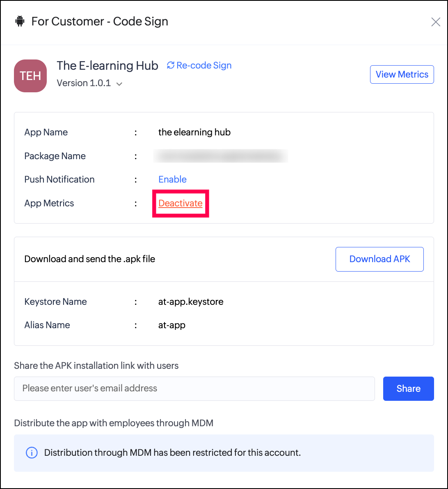Click the TEH app logo

point(30,76)
